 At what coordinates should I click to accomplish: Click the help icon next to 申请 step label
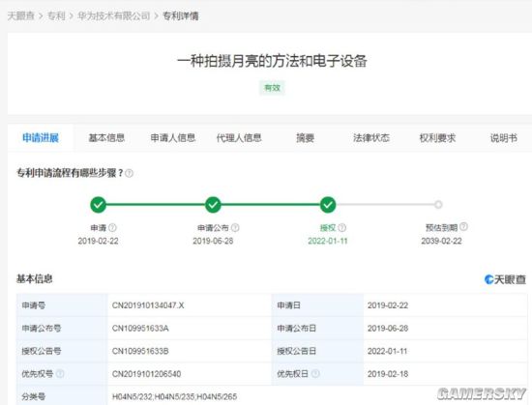112,228
